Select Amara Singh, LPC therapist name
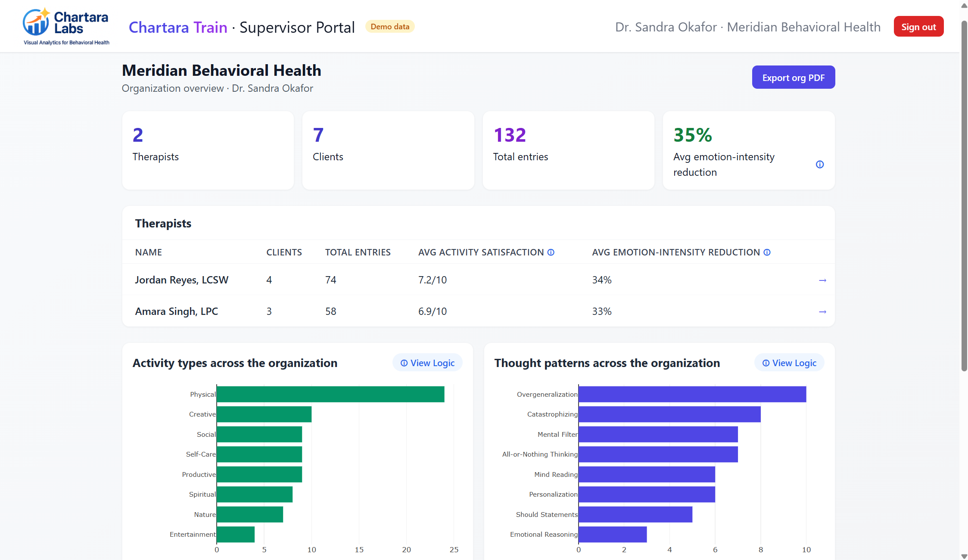Viewport: 968px width, 560px height. pos(176,311)
